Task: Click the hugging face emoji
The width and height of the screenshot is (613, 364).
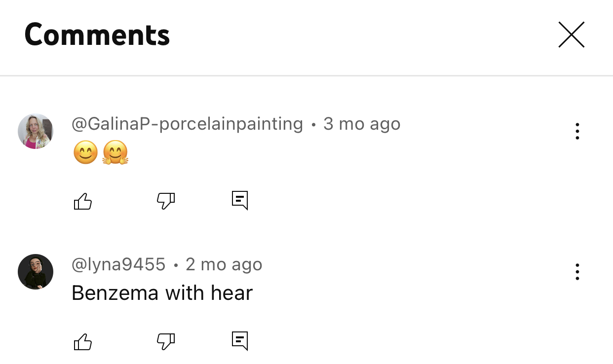Action: pyautogui.click(x=115, y=152)
